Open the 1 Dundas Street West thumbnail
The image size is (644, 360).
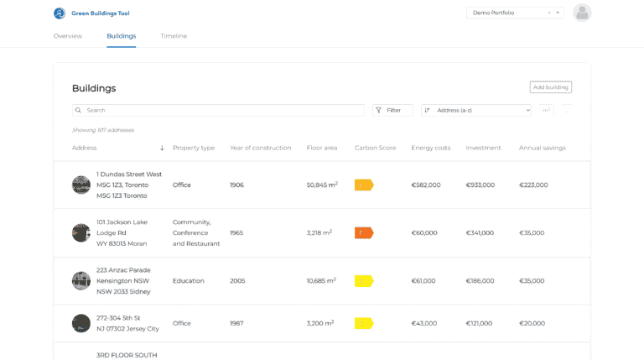tap(81, 185)
